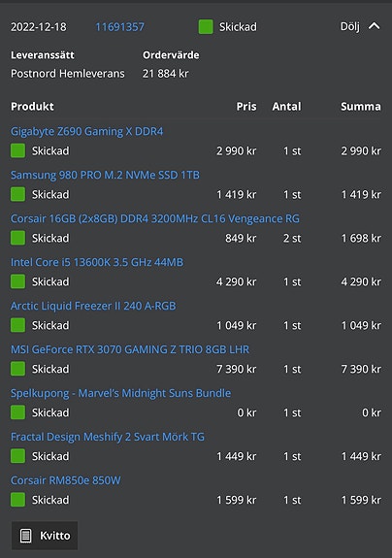Screen dimensions: 392x558
Task: Open Arctic Liquid Freezer II product link
Action: click(x=93, y=306)
